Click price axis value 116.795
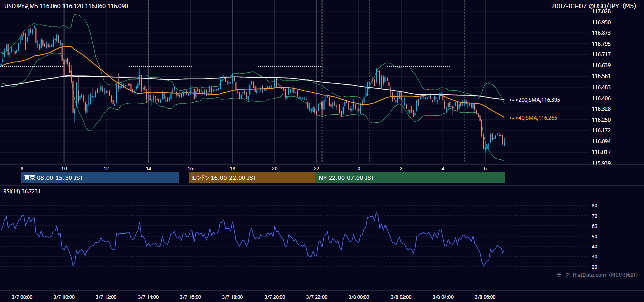 click(601, 44)
